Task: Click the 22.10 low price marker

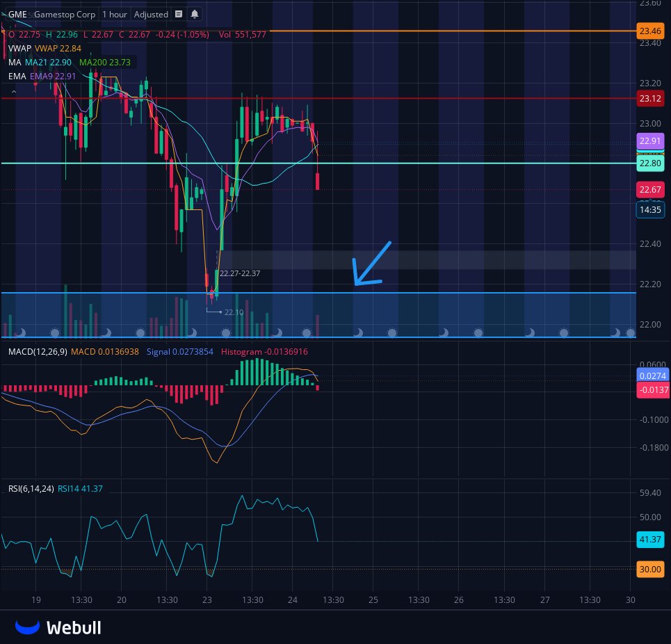Action: click(x=234, y=312)
